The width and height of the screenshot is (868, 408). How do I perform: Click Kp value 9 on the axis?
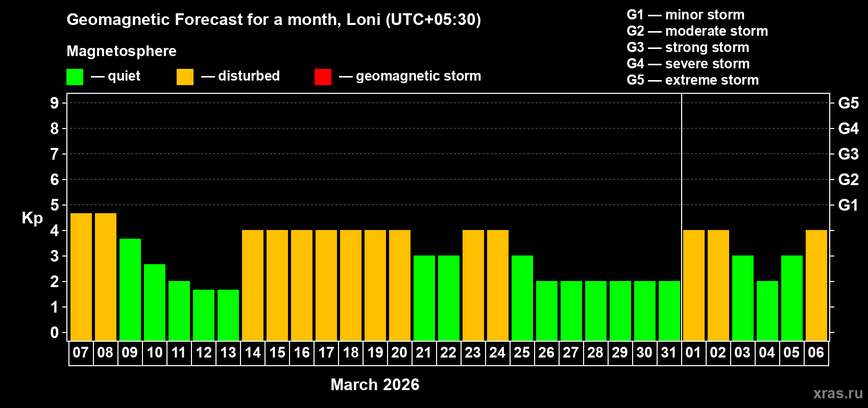click(x=55, y=103)
